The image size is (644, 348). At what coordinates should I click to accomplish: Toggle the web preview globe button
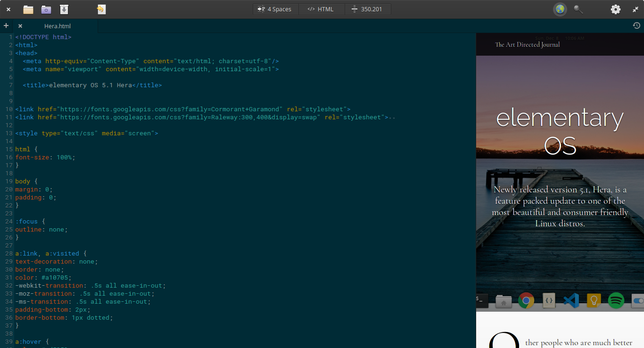click(x=560, y=9)
